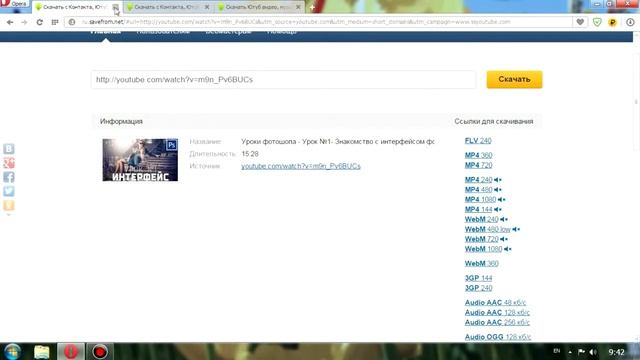The width and height of the screenshot is (640, 360).
Task: Download WebM 720 link
Action: coord(482,239)
